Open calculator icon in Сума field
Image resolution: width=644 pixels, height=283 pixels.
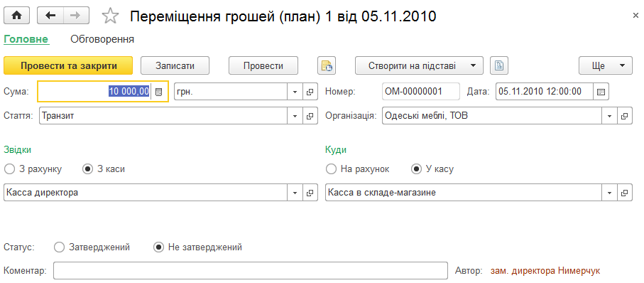click(x=158, y=92)
